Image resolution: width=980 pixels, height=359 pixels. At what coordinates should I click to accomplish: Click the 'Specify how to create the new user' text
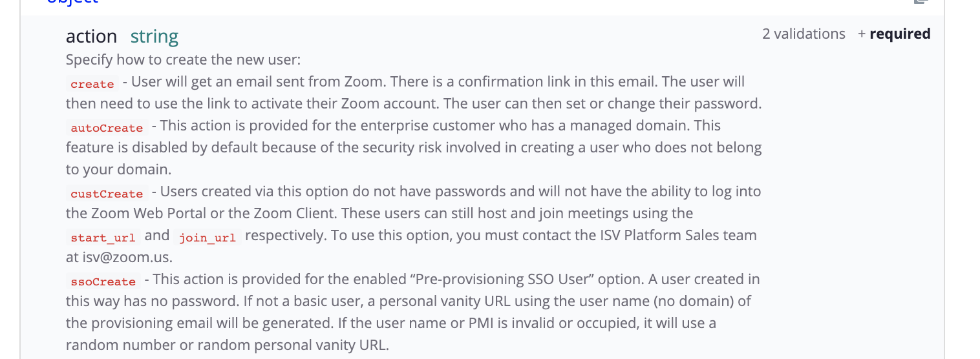point(183,60)
